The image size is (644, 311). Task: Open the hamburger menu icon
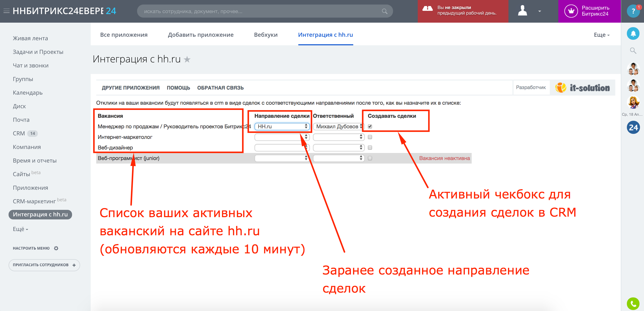(x=6, y=11)
